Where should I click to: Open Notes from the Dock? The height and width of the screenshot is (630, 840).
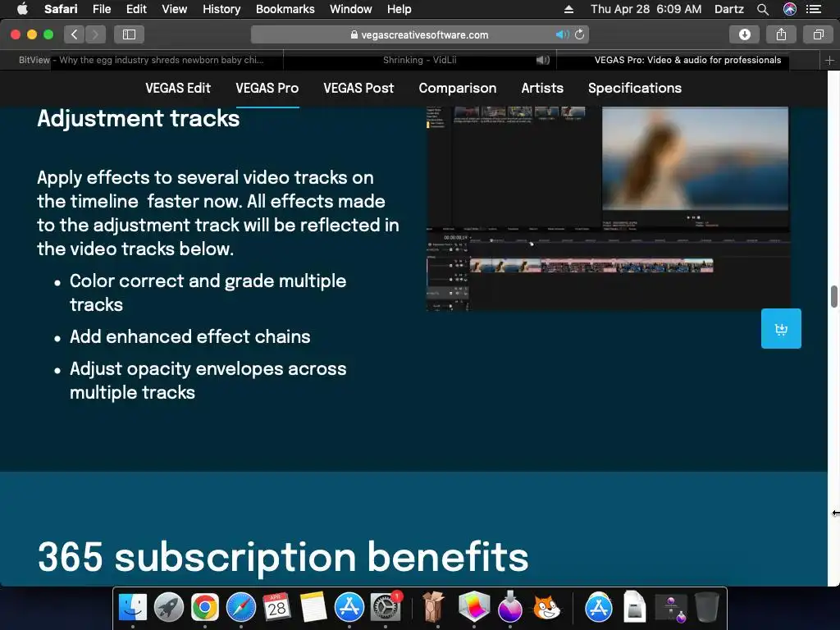pos(313,608)
